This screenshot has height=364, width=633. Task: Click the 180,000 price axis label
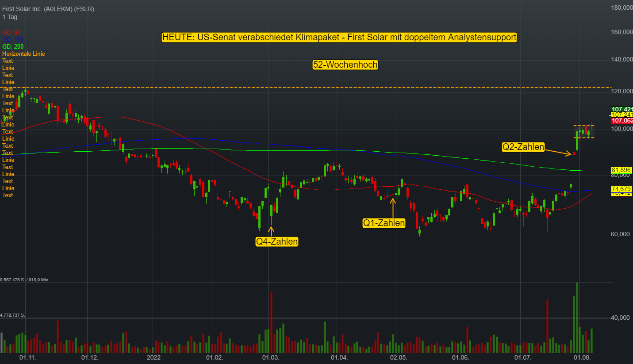[621, 8]
